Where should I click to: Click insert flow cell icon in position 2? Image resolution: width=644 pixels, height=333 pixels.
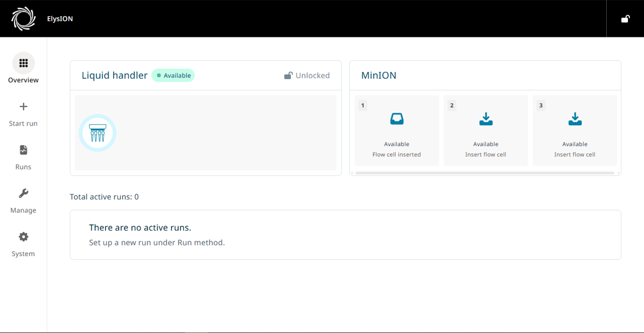pyautogui.click(x=486, y=119)
